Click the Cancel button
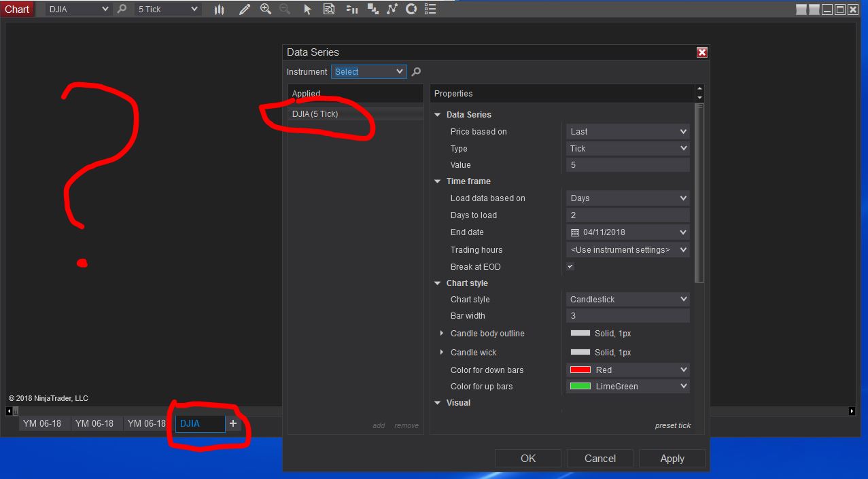868x479 pixels. tap(600, 459)
